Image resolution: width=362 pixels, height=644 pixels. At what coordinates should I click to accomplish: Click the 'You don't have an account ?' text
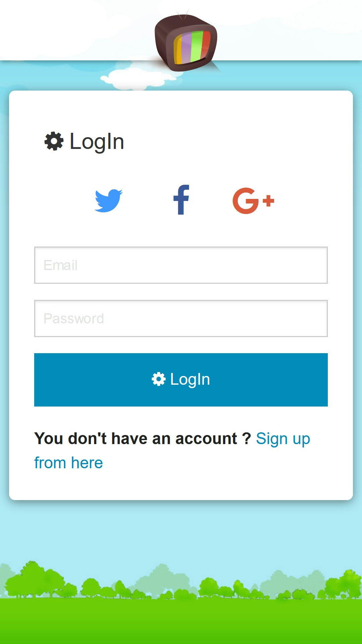coord(143,439)
